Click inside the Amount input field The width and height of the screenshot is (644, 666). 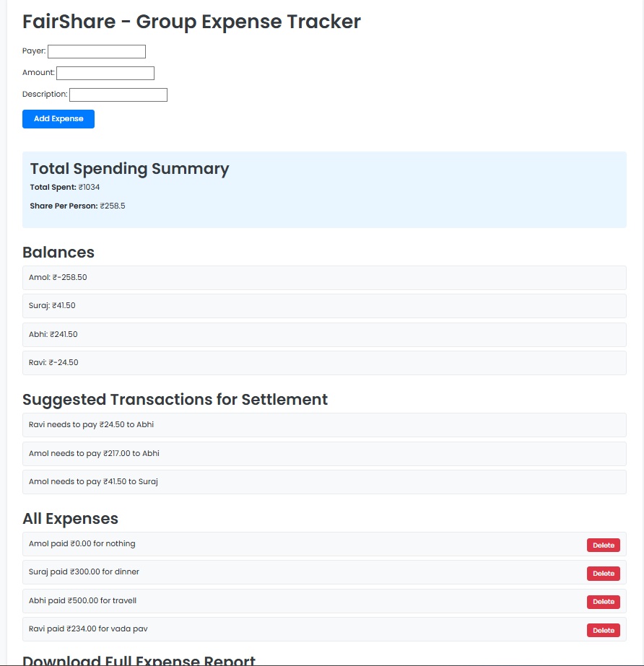(x=105, y=73)
